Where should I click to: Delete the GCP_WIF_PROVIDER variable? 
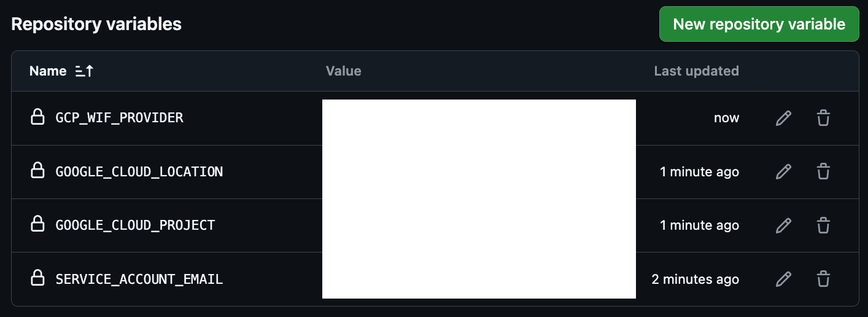(824, 118)
